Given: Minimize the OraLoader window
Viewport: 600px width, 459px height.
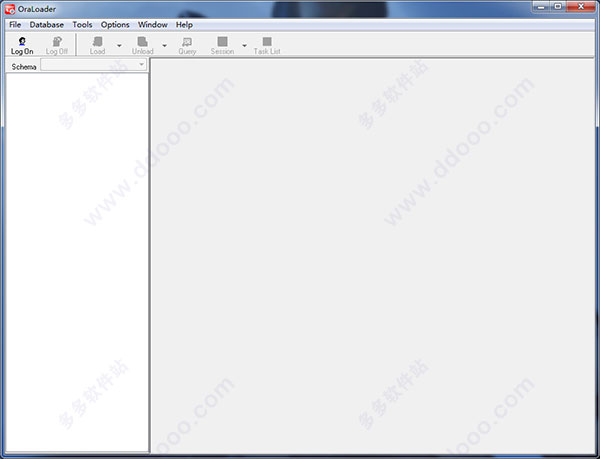Looking at the screenshot, I should (x=541, y=7).
